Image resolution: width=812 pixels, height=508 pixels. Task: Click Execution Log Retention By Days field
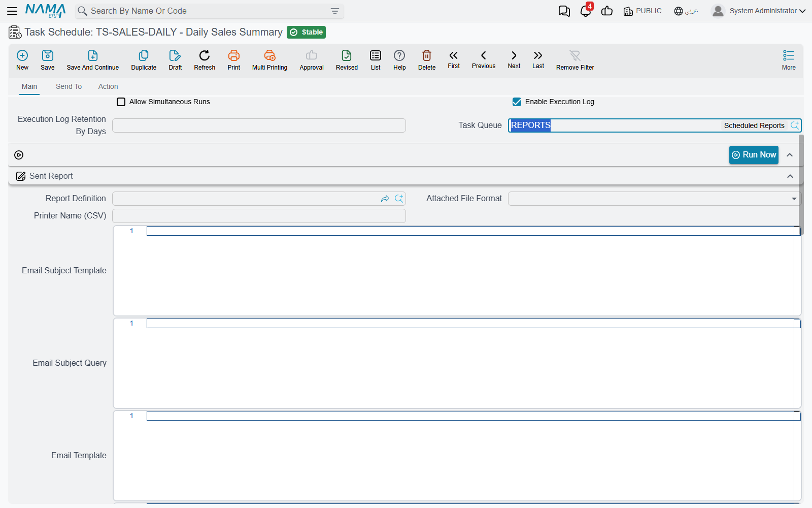click(259, 125)
